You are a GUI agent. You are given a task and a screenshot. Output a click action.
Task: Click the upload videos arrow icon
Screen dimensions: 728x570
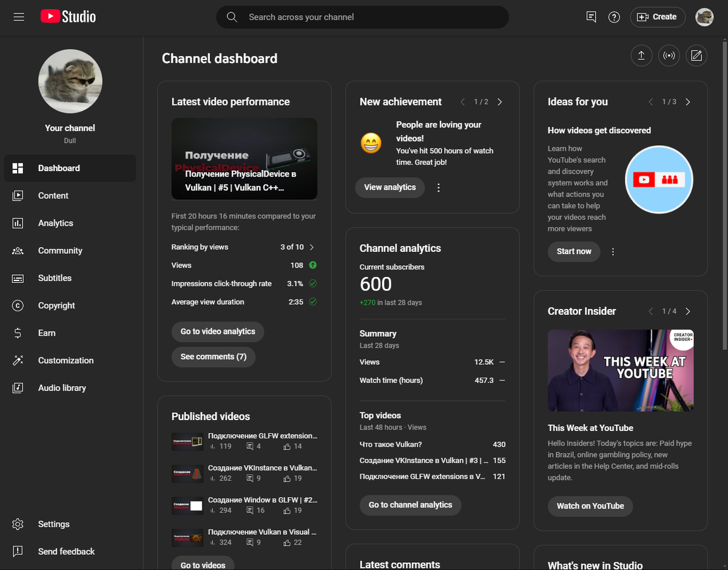pyautogui.click(x=641, y=56)
